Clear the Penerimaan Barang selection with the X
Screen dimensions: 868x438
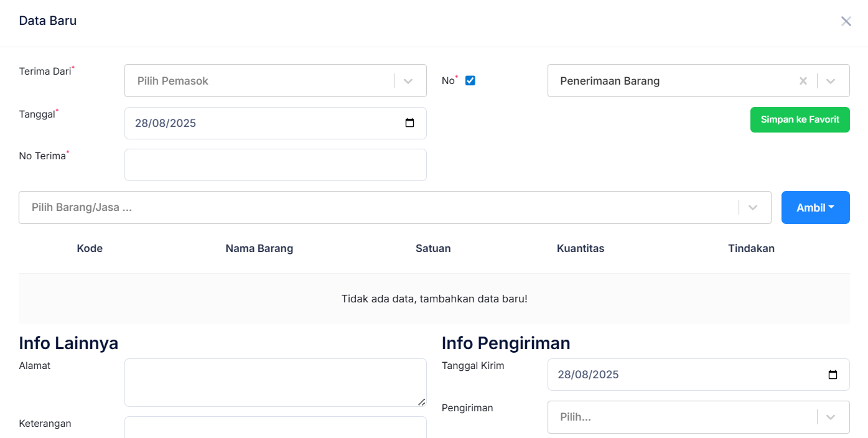[x=803, y=80]
